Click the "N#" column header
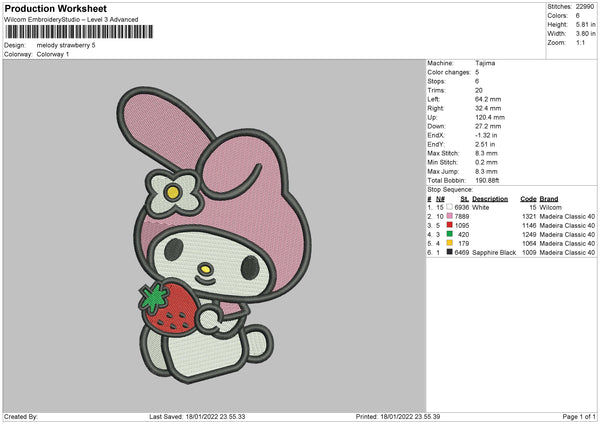Screen dimensions: 600x424 point(440,199)
